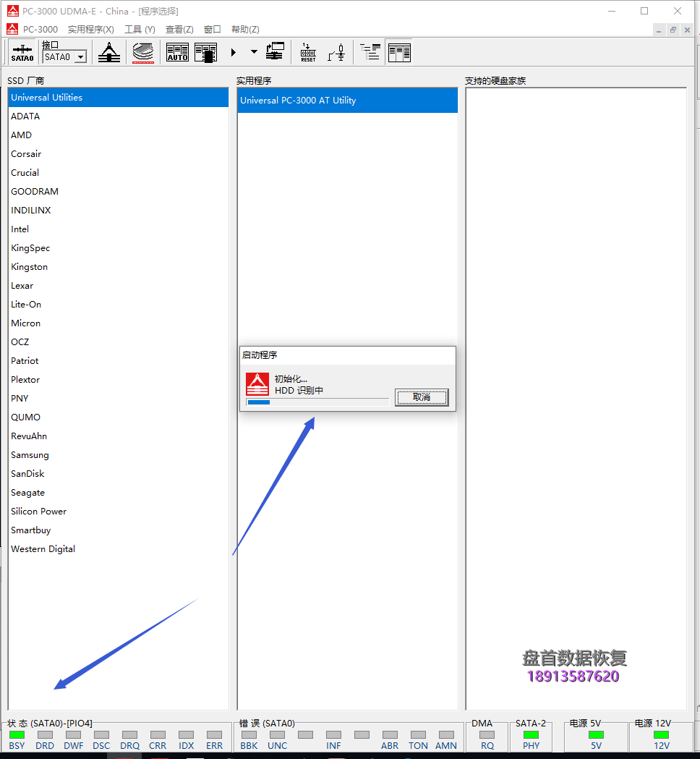Click the green BSY status indicator

tap(17, 735)
